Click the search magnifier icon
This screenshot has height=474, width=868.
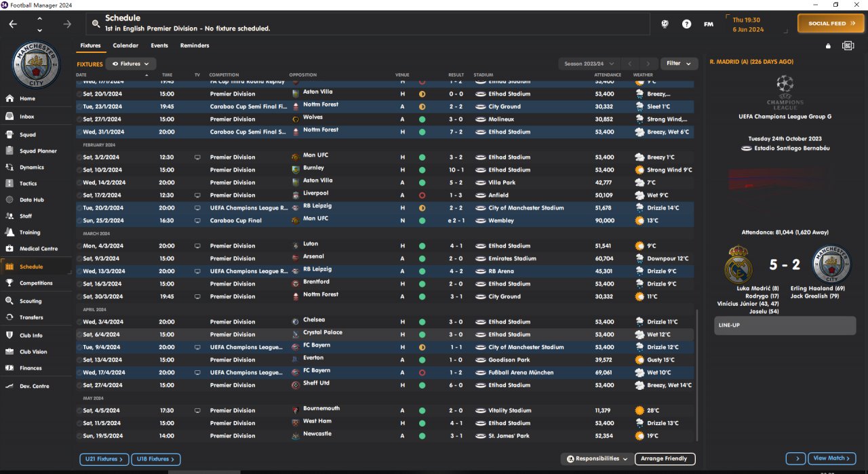[x=96, y=24]
